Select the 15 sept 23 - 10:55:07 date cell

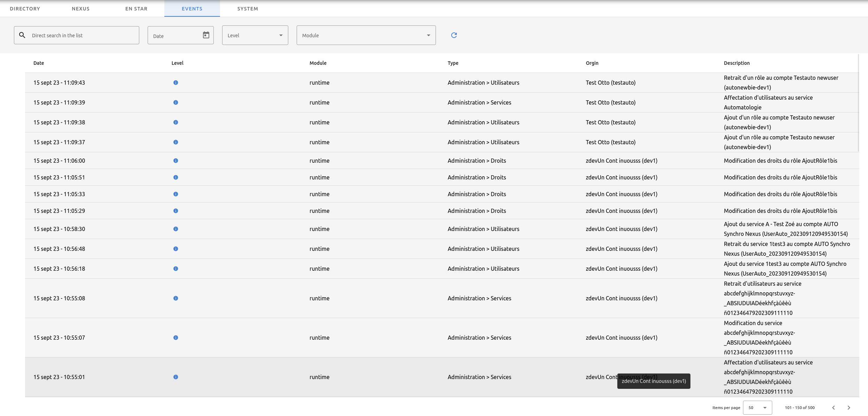pyautogui.click(x=59, y=338)
